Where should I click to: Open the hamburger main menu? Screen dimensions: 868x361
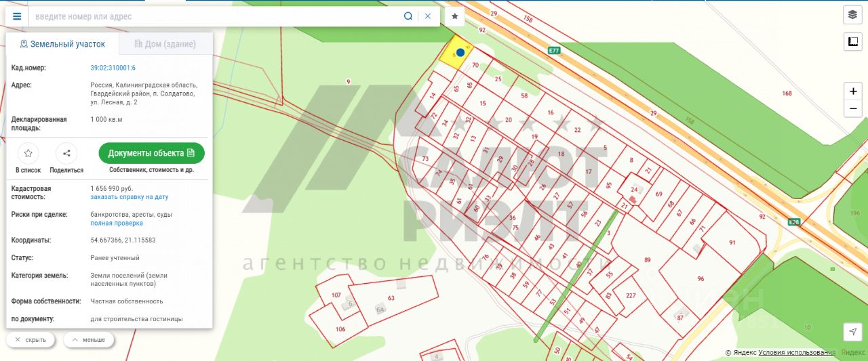coord(17,16)
